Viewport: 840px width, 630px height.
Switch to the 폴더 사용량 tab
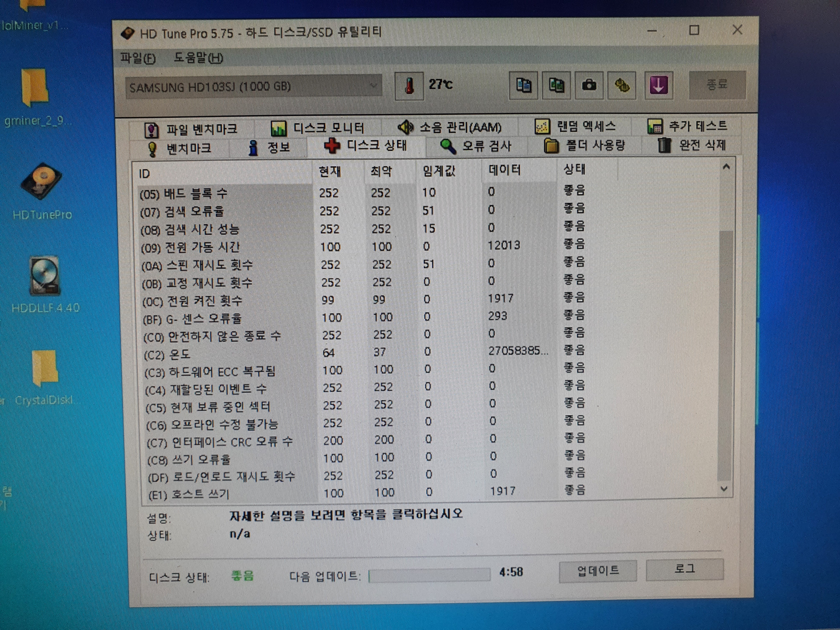(x=585, y=145)
